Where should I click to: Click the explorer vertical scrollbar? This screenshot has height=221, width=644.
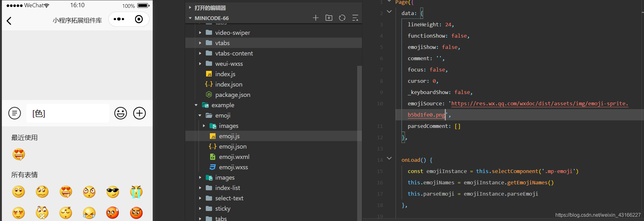(x=360, y=143)
